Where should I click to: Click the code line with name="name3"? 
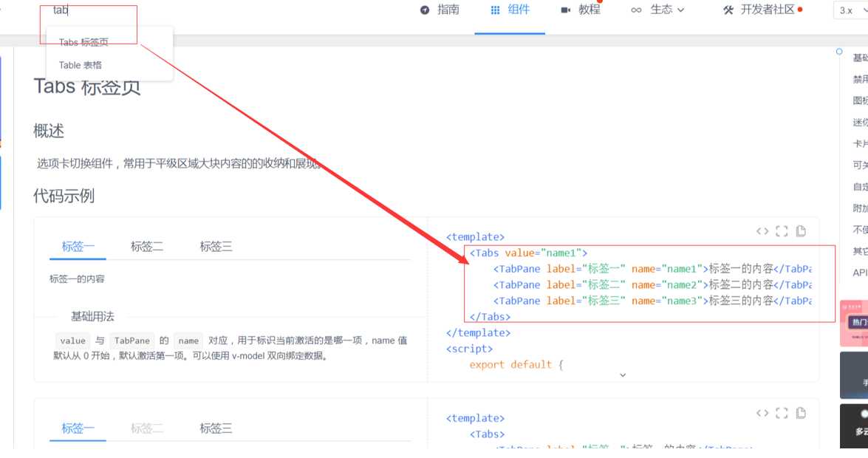(652, 301)
